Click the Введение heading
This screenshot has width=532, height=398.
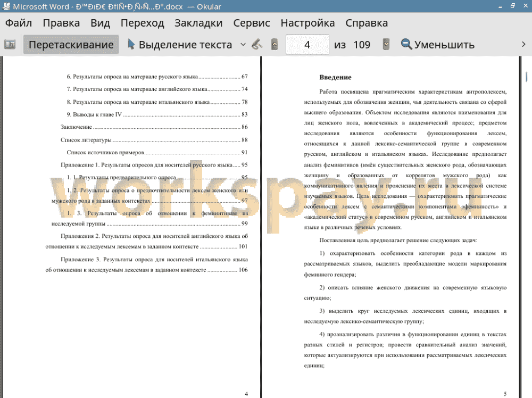pyautogui.click(x=335, y=77)
